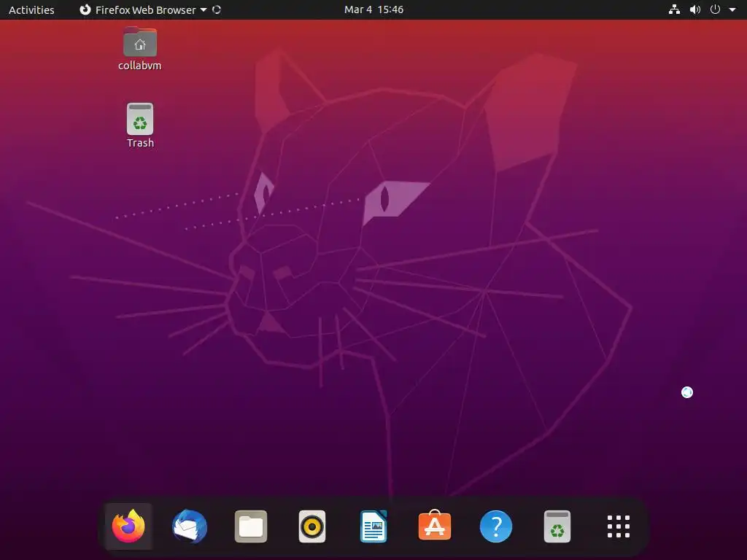The image size is (747, 560).
Task: Click the loading spinner in the top bar
Action: pos(216,9)
